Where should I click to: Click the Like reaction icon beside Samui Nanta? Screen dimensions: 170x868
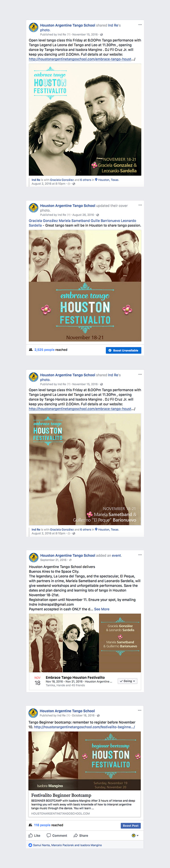tap(30, 845)
